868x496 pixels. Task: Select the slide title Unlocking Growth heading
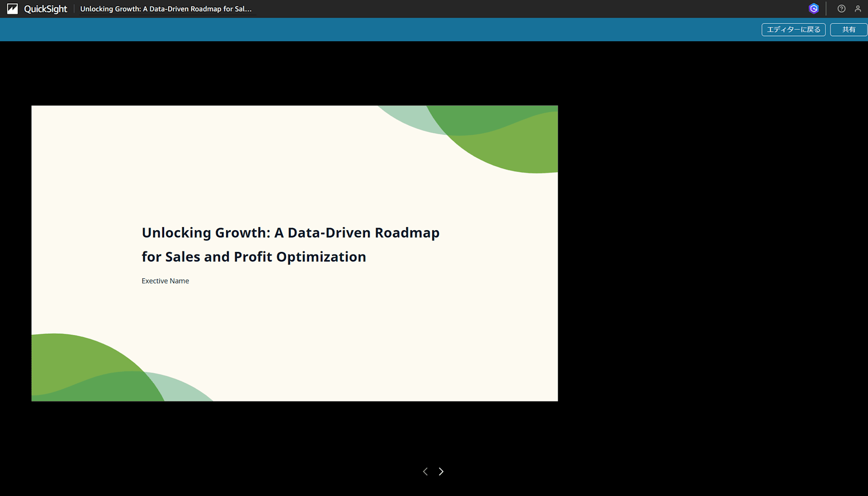tap(290, 245)
